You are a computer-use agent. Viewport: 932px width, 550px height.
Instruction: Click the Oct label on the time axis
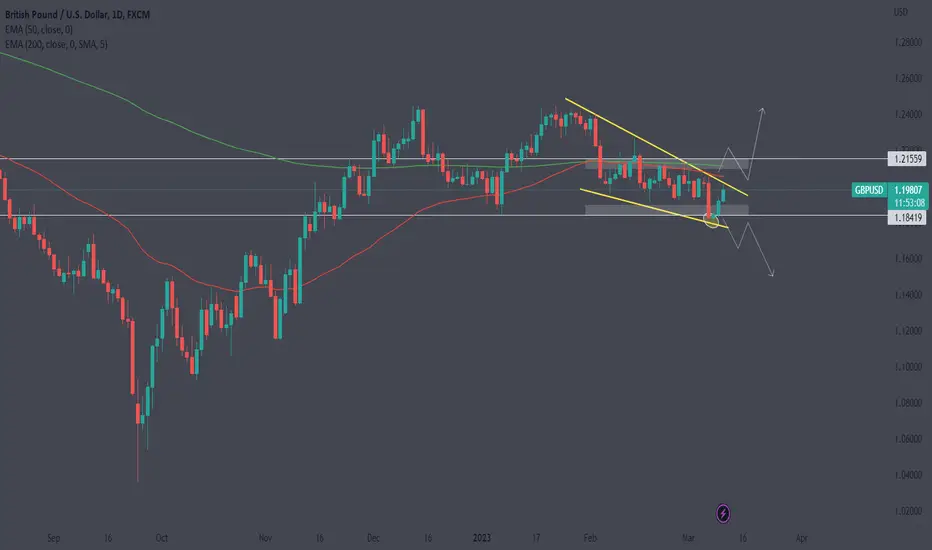click(x=162, y=538)
